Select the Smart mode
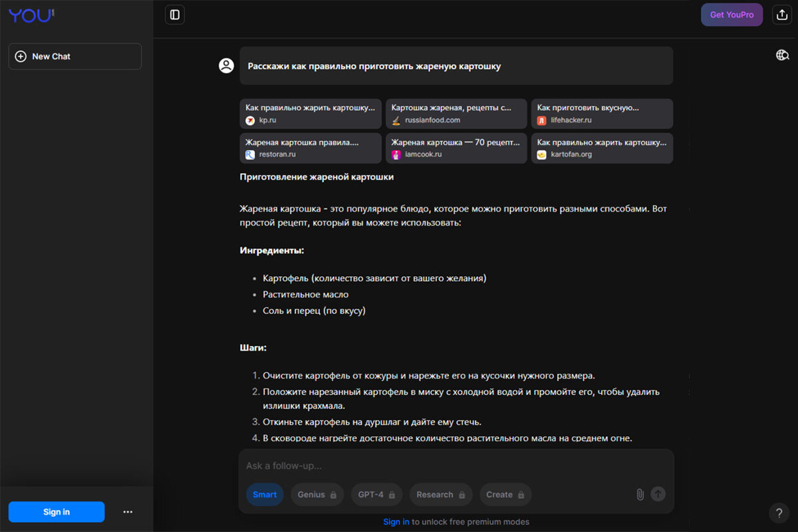This screenshot has height=532, width=798. coord(265,495)
